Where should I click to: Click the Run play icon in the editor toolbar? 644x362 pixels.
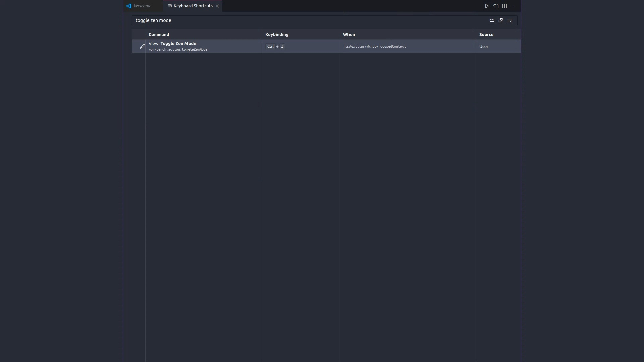(487, 6)
